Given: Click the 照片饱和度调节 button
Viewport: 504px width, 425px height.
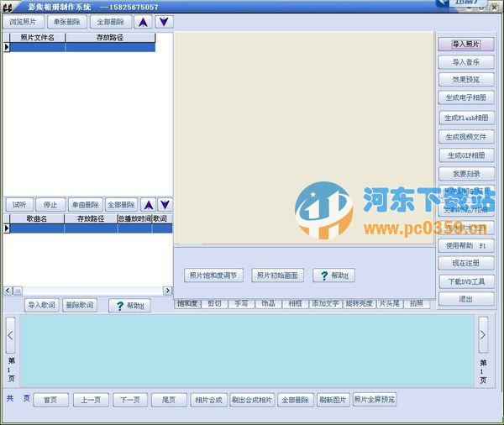Looking at the screenshot, I should [x=213, y=275].
